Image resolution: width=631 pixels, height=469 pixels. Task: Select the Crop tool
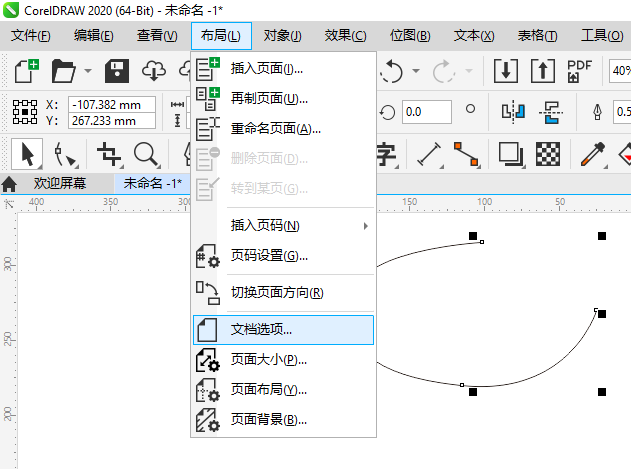109,155
